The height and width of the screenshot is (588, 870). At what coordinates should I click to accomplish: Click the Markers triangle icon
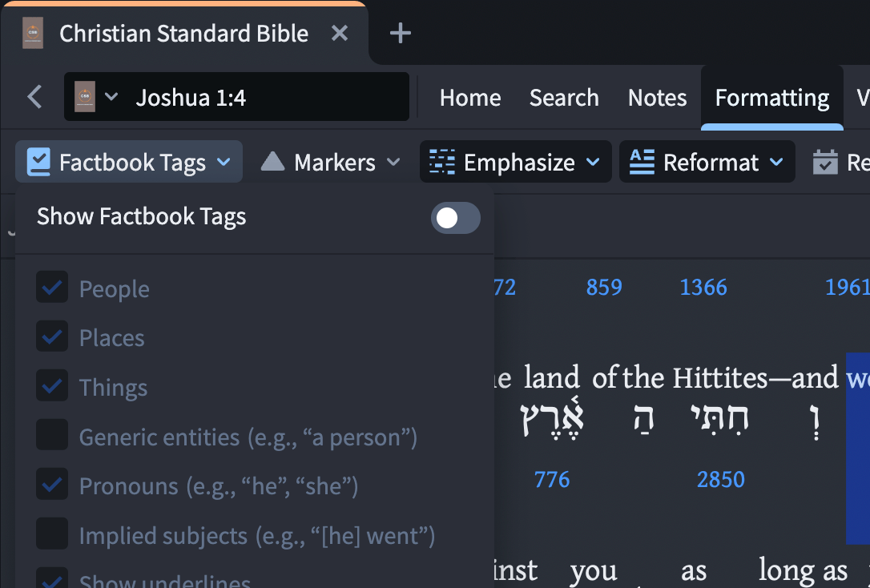(x=272, y=162)
